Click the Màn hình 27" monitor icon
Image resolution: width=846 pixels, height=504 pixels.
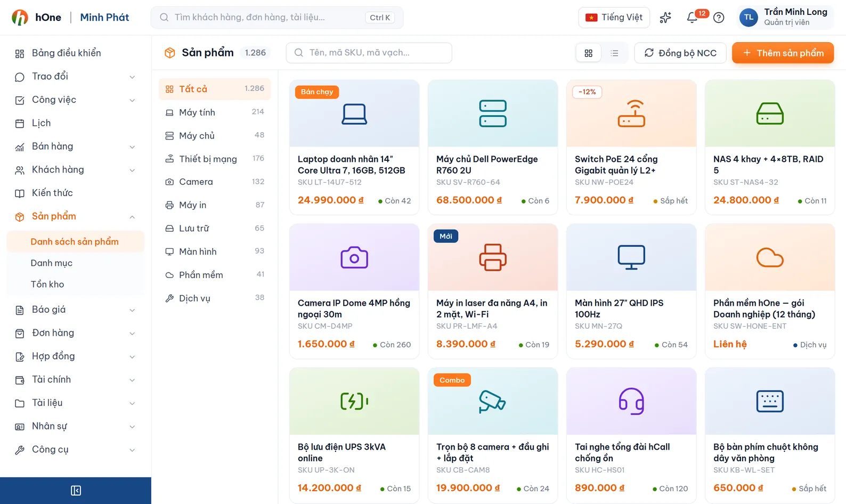point(631,257)
